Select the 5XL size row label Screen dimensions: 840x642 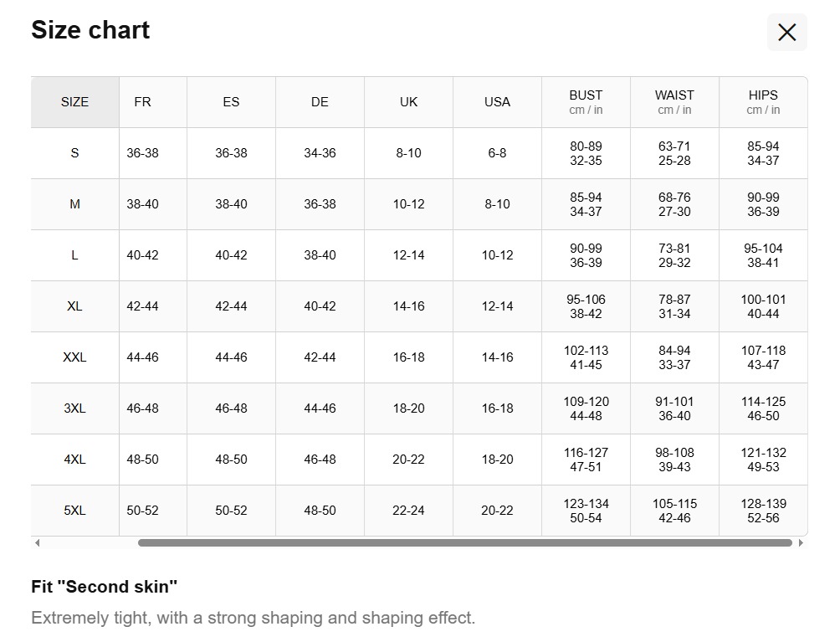click(74, 511)
